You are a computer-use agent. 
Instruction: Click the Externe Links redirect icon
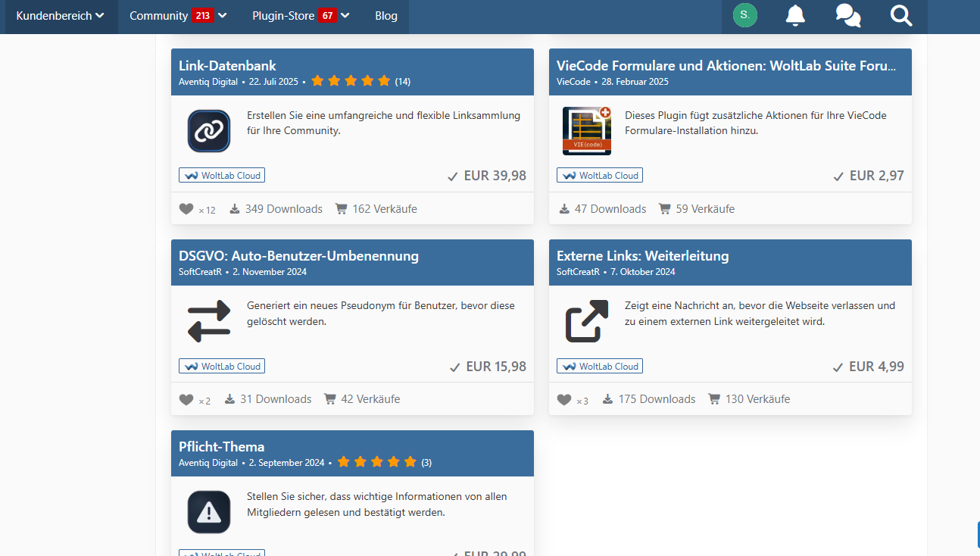(587, 321)
